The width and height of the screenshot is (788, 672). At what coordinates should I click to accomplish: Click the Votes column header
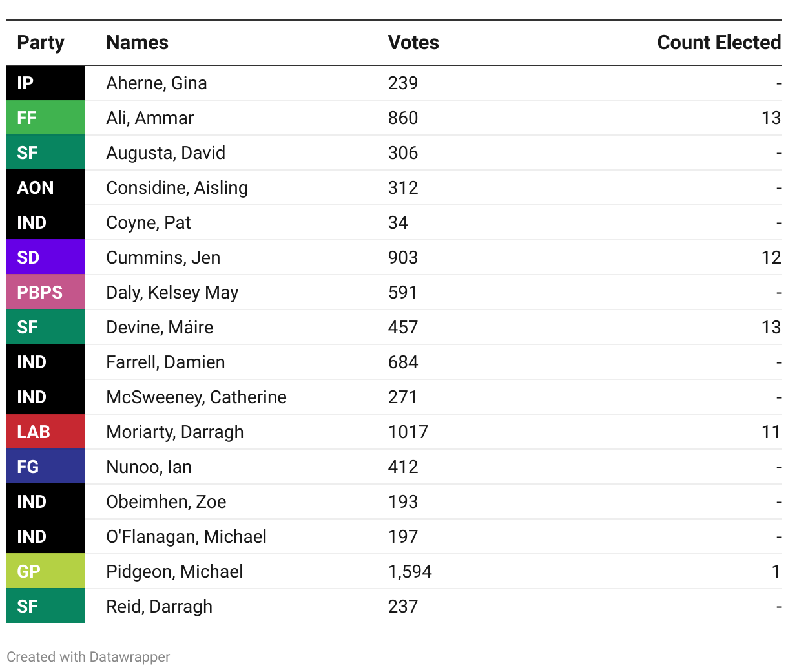tap(413, 43)
